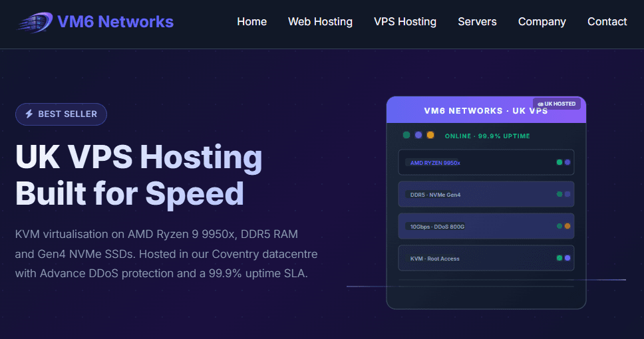The width and height of the screenshot is (644, 339).
Task: Click the VM6 Networks brand name
Action: click(x=115, y=22)
